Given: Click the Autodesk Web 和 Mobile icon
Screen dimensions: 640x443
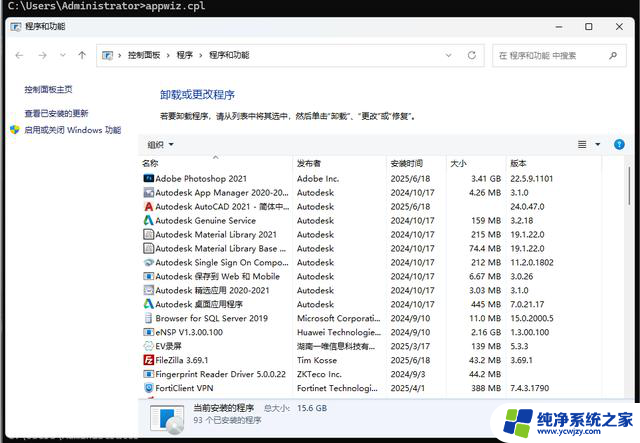Looking at the screenshot, I should tap(149, 276).
